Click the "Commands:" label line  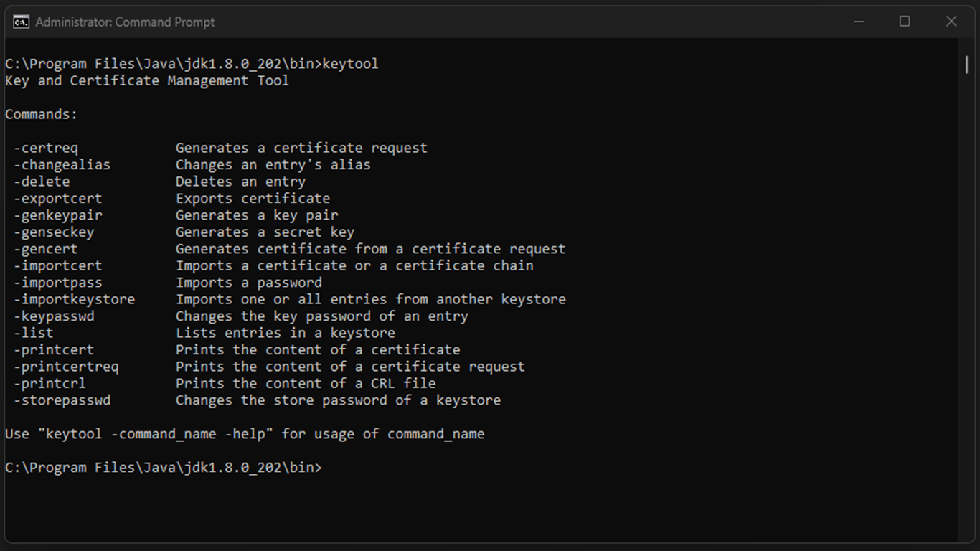point(41,114)
